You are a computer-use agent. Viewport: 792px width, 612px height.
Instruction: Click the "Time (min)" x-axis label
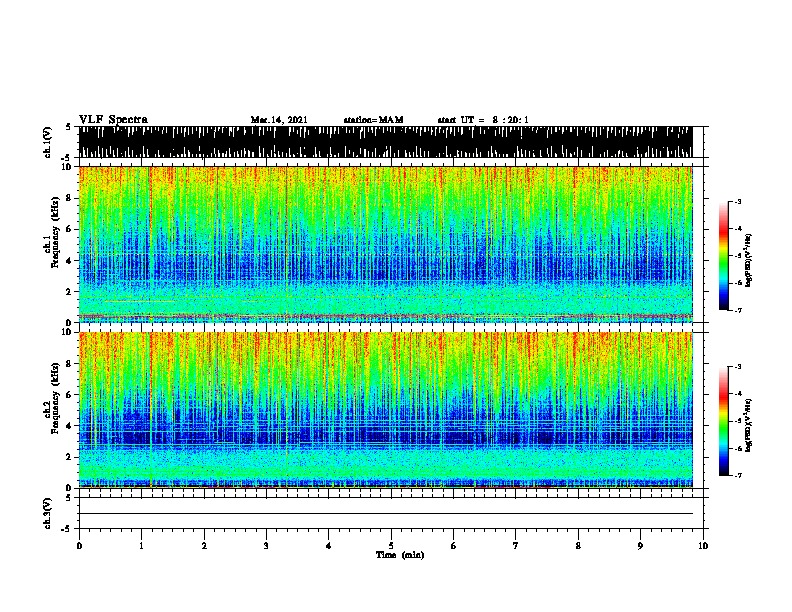click(x=400, y=555)
